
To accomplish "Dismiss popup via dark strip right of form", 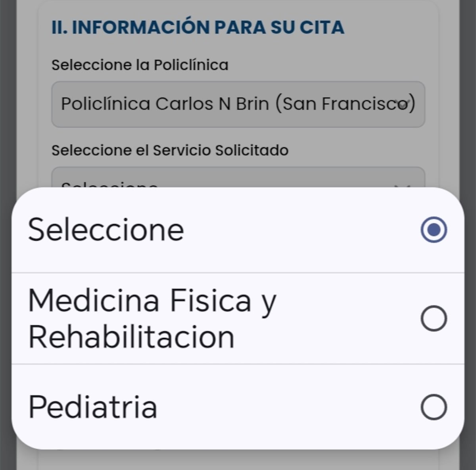I will tap(468, 119).
